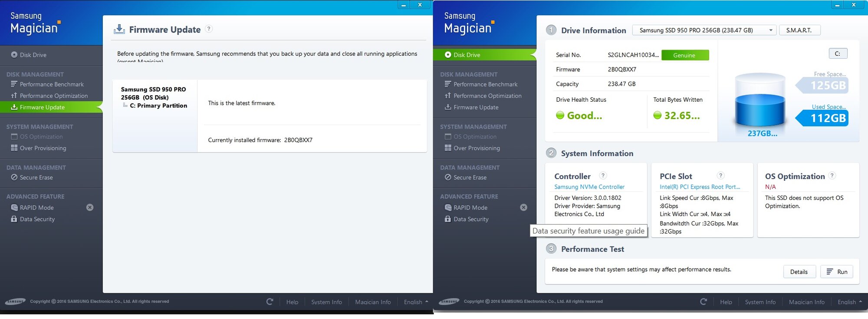Click refresh icon in the Drive Information window footer
868x319 pixels.
click(x=704, y=302)
